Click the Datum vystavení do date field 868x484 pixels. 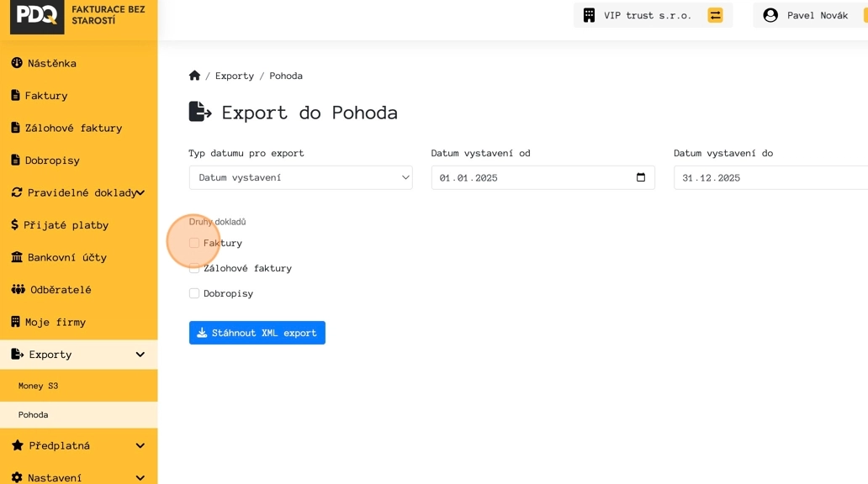point(770,177)
